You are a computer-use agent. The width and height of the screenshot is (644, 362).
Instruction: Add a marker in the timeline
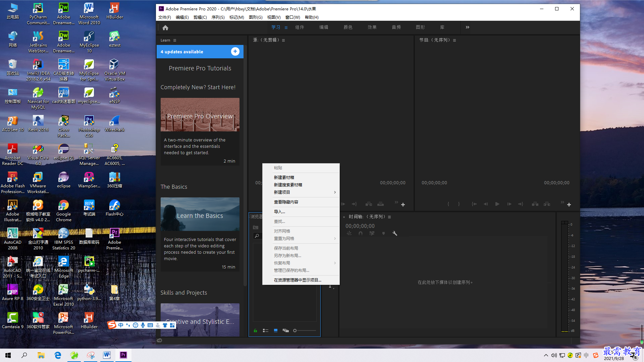click(383, 233)
